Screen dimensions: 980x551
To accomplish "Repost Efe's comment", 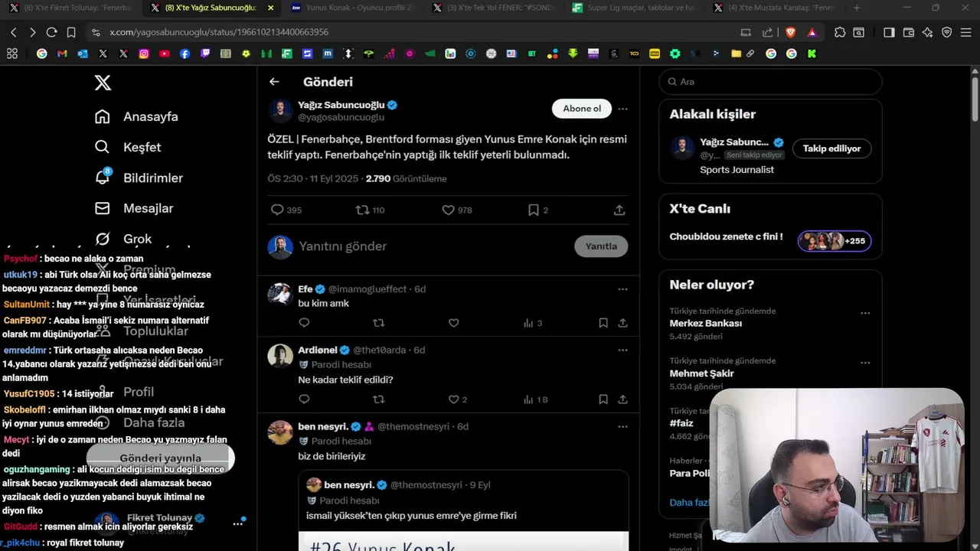I will (378, 323).
